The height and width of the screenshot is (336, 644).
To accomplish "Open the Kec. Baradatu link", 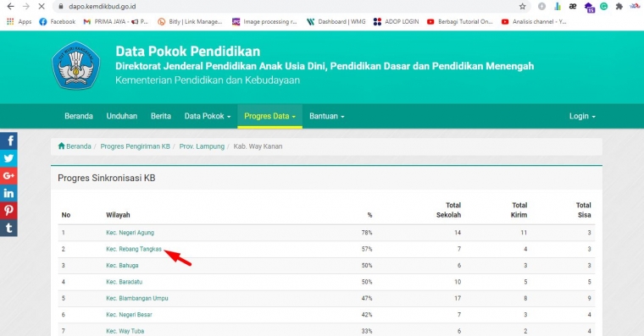I will pyautogui.click(x=124, y=282).
